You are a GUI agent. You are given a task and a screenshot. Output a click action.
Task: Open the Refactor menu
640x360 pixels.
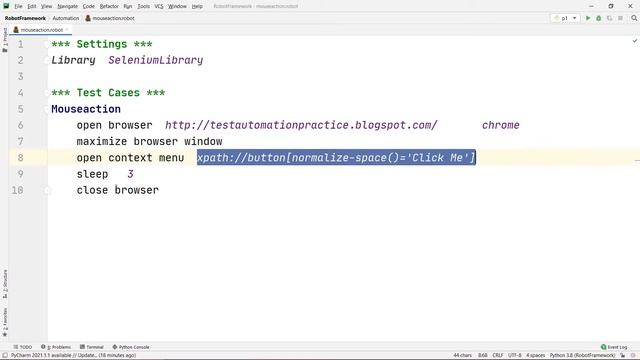pos(109,7)
